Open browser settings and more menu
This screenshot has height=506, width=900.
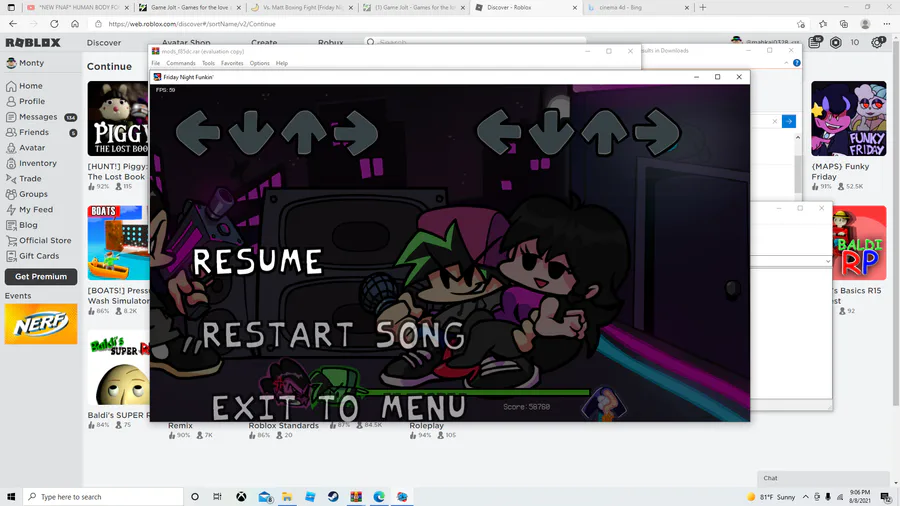click(x=887, y=24)
